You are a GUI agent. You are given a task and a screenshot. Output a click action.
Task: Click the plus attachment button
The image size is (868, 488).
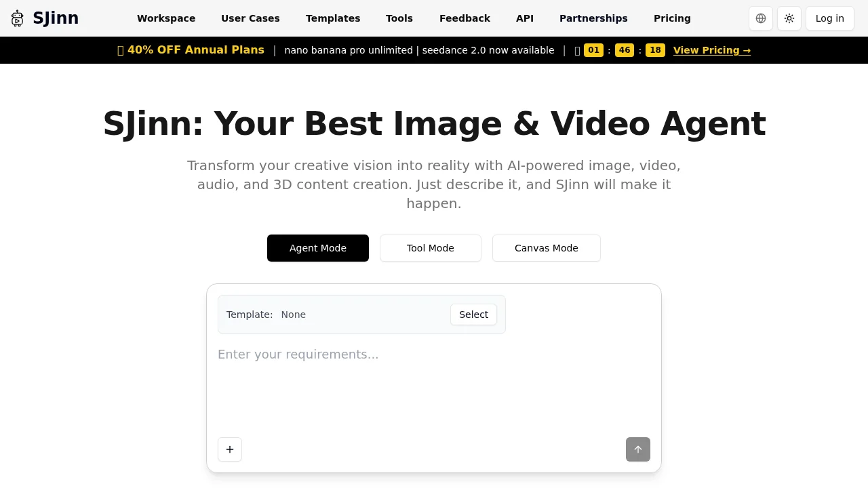coord(230,449)
